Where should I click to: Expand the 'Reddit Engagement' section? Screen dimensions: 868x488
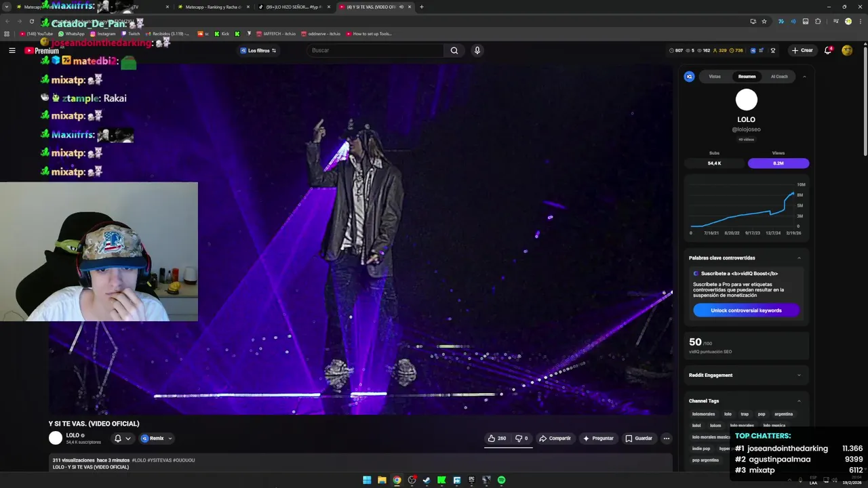tap(799, 375)
